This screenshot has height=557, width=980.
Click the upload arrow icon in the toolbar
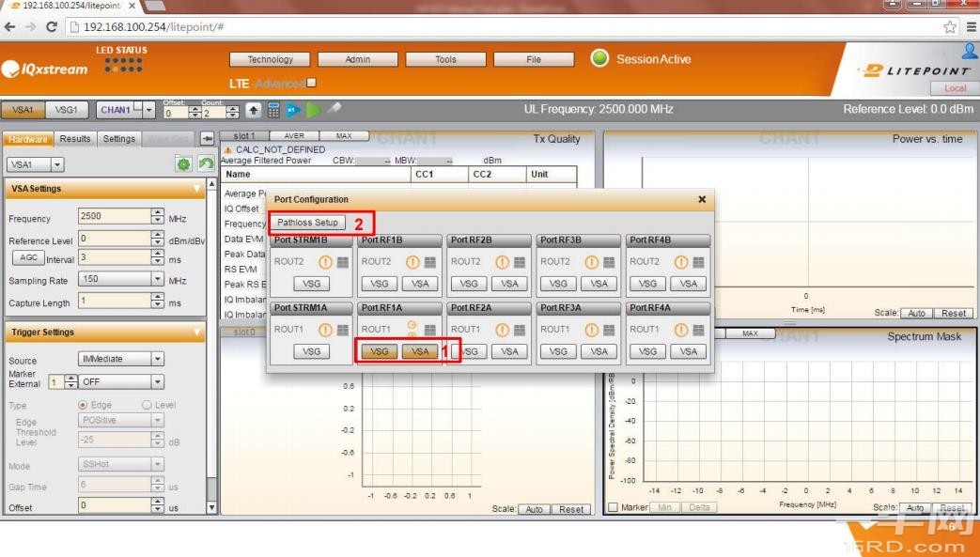pyautogui.click(x=254, y=110)
